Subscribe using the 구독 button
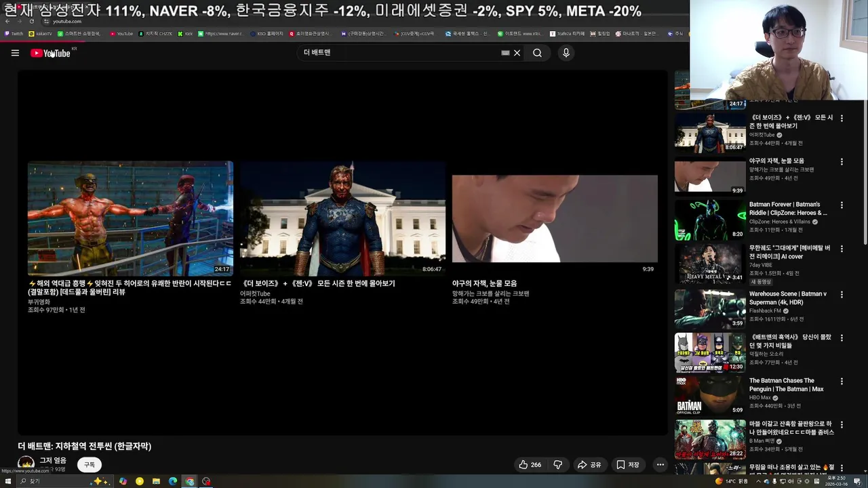This screenshot has height=488, width=868. (x=90, y=465)
